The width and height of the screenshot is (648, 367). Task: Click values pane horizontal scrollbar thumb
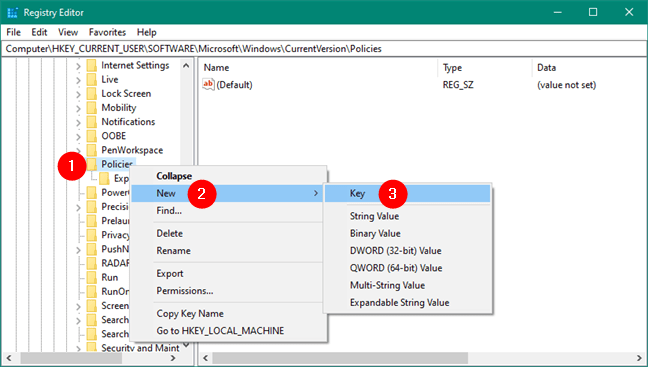coord(341,358)
